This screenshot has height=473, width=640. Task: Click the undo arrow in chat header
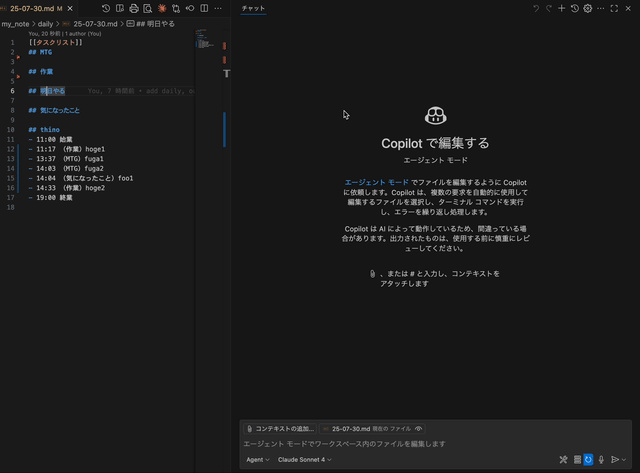tap(536, 8)
